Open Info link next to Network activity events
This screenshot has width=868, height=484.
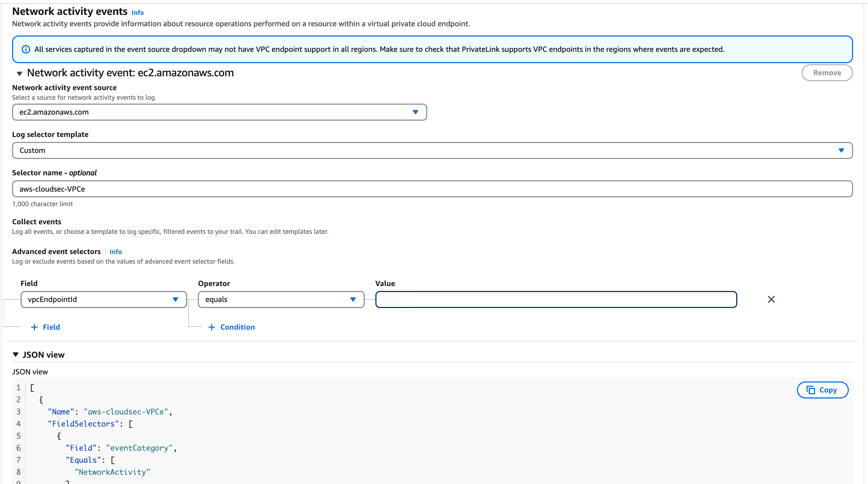click(x=137, y=13)
